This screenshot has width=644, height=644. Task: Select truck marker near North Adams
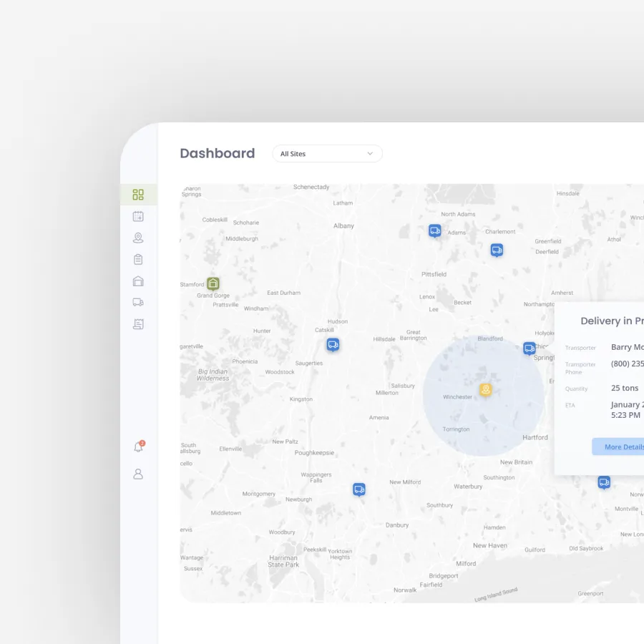click(435, 231)
